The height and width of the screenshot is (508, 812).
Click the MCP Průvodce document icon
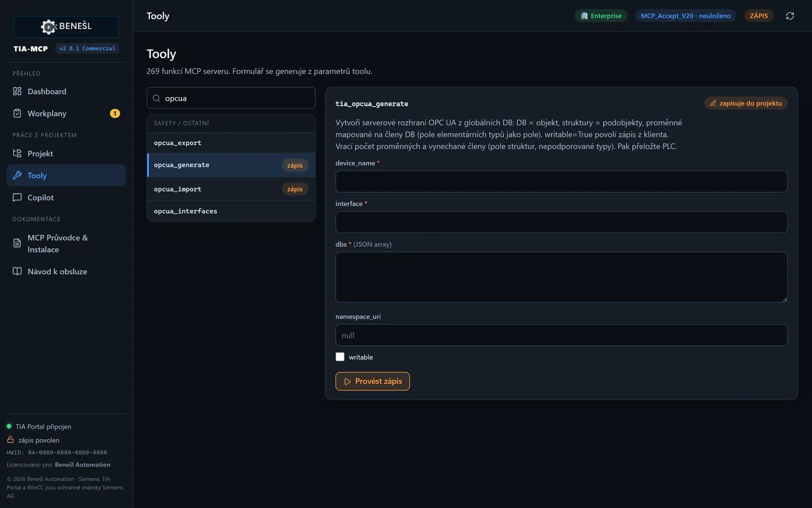(17, 243)
